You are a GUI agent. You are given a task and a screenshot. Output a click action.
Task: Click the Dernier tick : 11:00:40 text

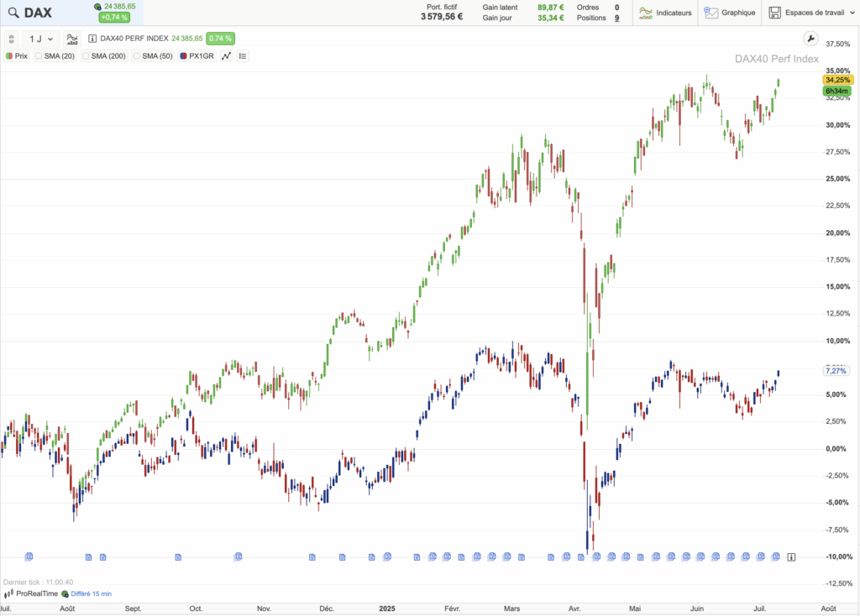point(38,582)
